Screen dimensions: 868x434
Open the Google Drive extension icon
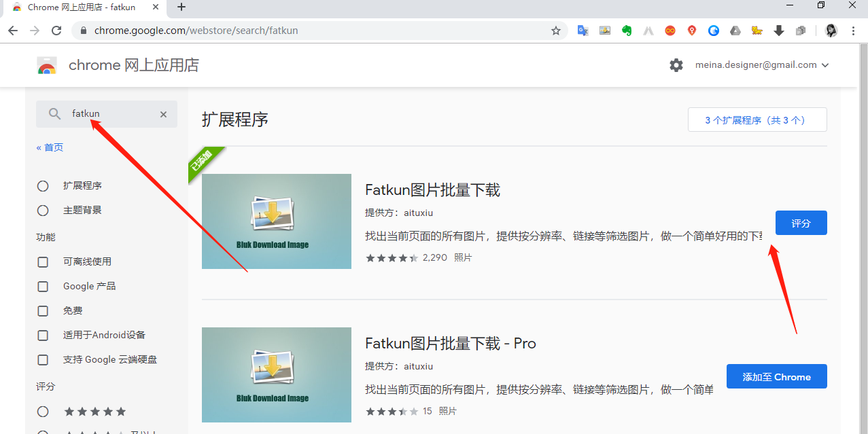[735, 31]
